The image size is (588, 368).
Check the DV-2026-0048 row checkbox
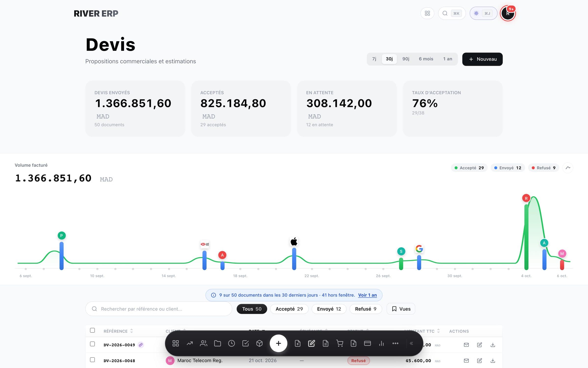(x=92, y=360)
